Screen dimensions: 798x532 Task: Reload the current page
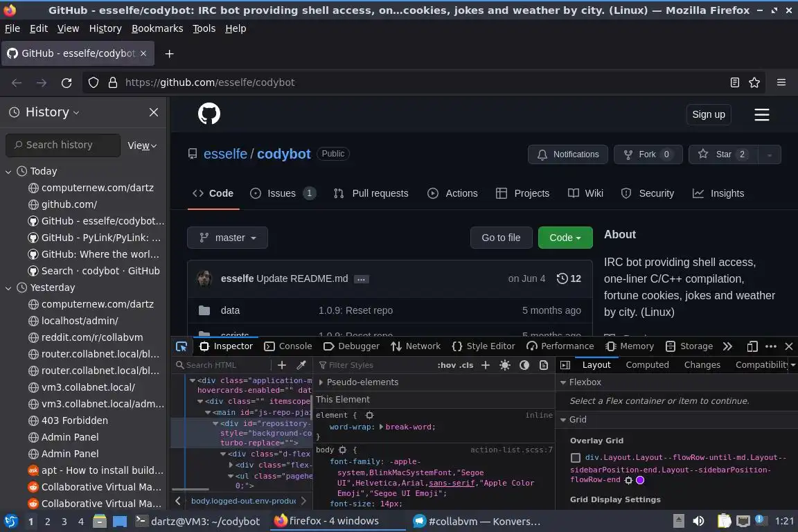coord(66,82)
